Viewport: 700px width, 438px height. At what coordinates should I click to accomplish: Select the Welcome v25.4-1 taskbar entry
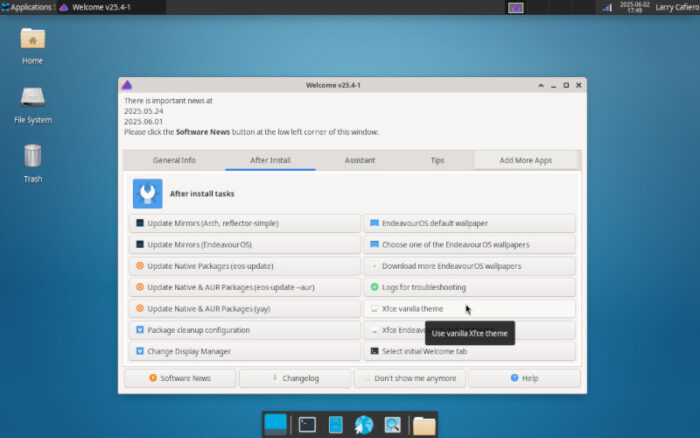[112, 7]
